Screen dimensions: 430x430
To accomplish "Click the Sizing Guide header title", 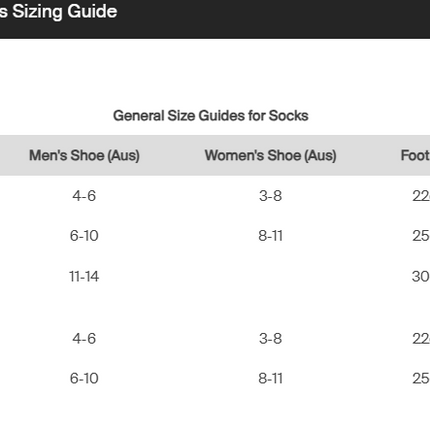I will (x=58, y=12).
